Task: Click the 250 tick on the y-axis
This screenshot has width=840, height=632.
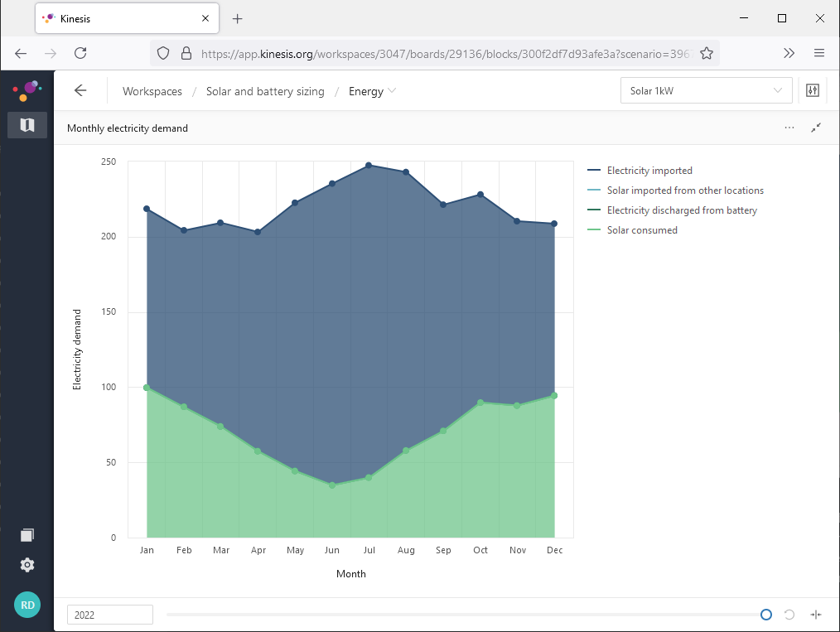Action: coord(109,162)
